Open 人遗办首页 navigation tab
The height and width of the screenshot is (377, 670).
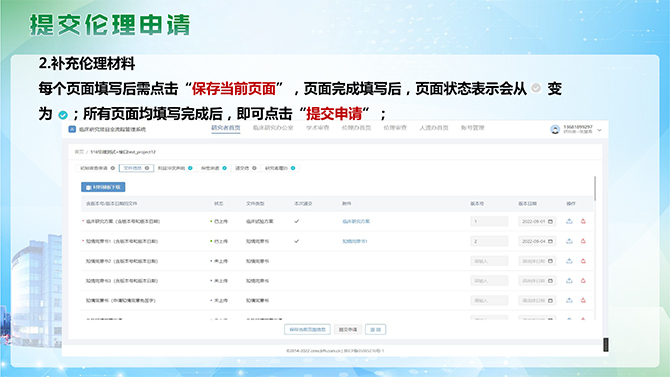434,128
